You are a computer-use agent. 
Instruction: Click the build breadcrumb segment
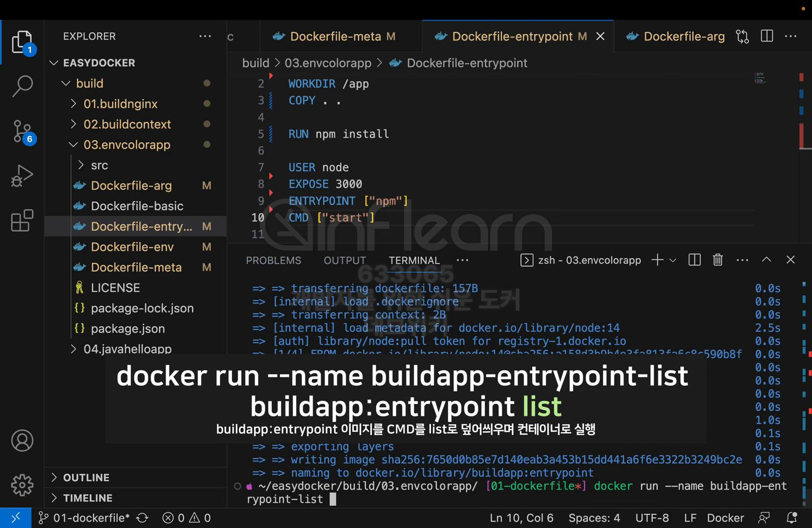(256, 63)
